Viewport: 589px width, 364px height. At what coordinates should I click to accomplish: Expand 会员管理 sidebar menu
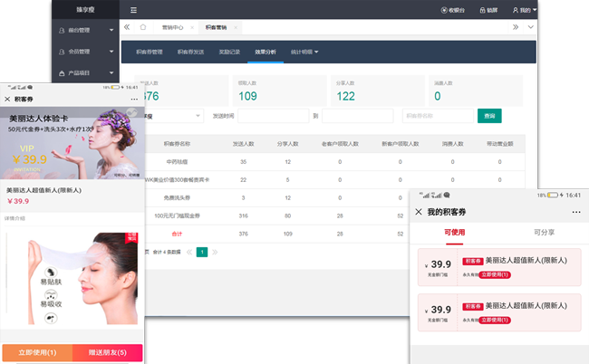(x=91, y=52)
